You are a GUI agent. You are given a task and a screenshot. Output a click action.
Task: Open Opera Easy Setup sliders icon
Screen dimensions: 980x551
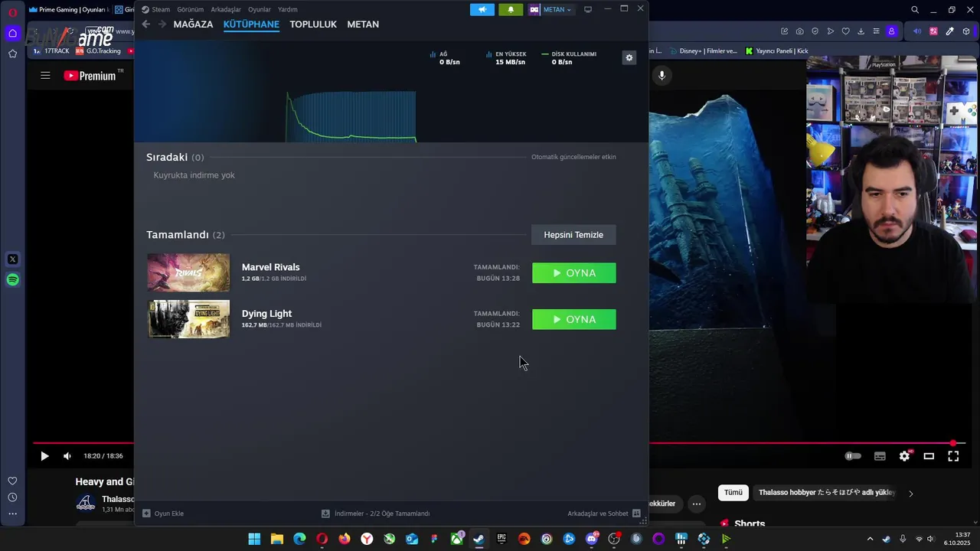[x=876, y=31]
